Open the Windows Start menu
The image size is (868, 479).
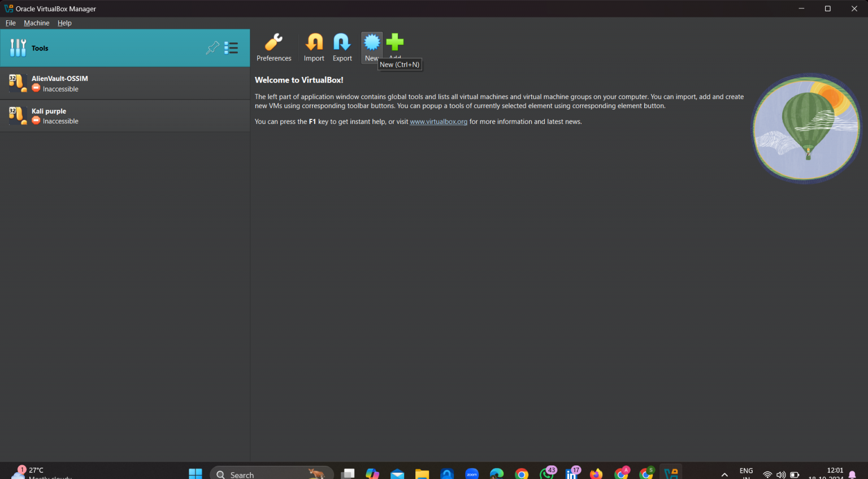(x=195, y=473)
